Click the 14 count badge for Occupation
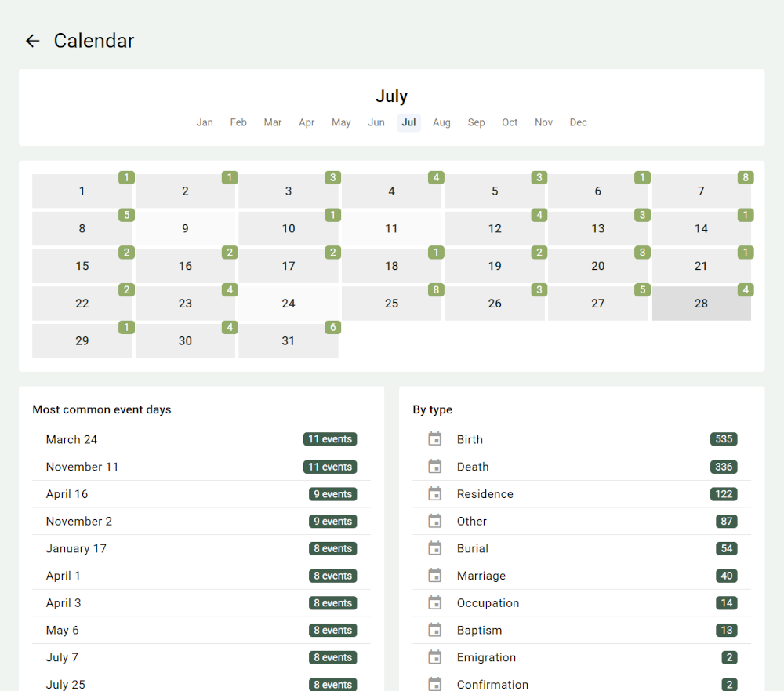784x691 pixels. pyautogui.click(x=727, y=603)
